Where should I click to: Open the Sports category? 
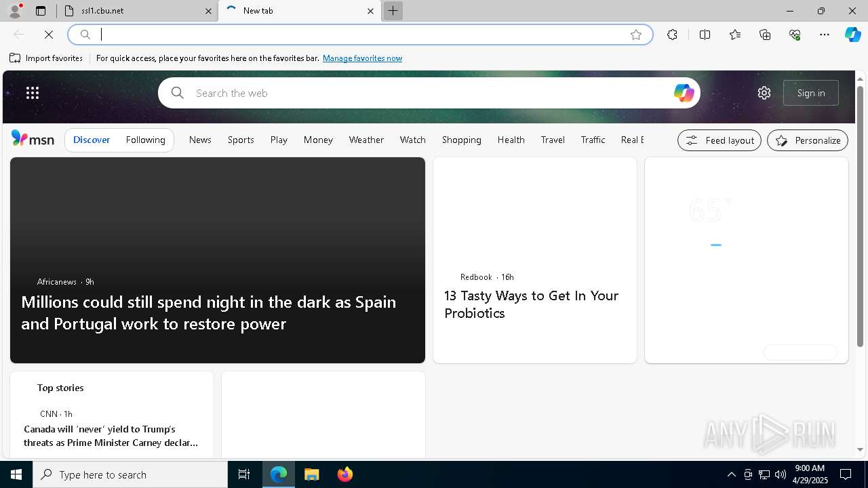coord(241,140)
